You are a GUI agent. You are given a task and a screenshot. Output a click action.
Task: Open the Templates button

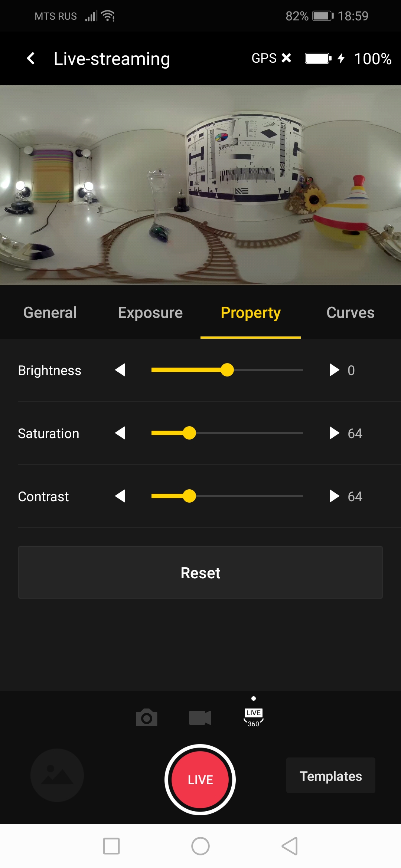point(330,776)
